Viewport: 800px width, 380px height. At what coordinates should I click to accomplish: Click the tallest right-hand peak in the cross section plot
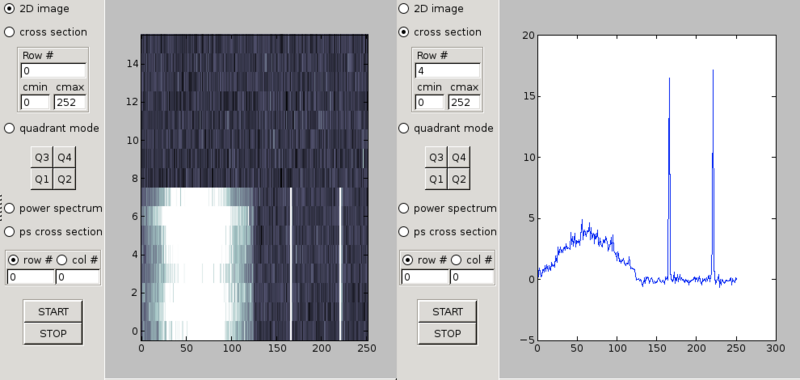713,71
